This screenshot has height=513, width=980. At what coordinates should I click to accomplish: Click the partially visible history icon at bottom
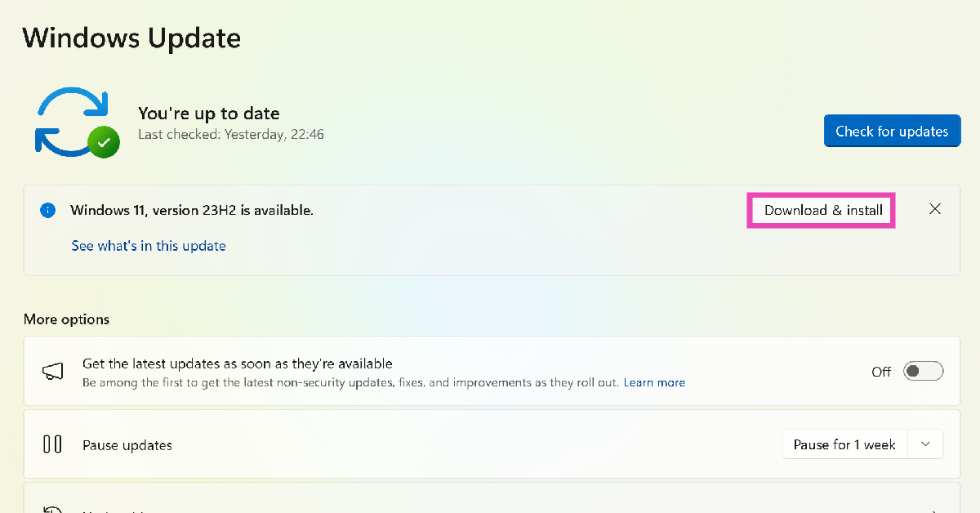coord(52,510)
